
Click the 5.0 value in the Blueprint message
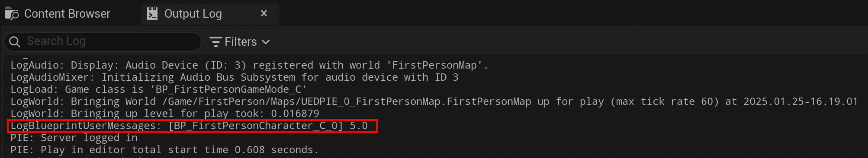[359, 126]
